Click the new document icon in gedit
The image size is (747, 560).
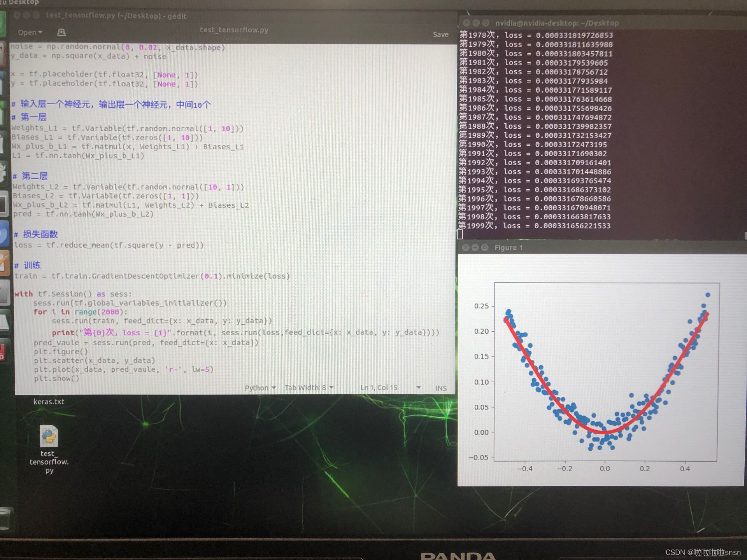pyautogui.click(x=61, y=32)
